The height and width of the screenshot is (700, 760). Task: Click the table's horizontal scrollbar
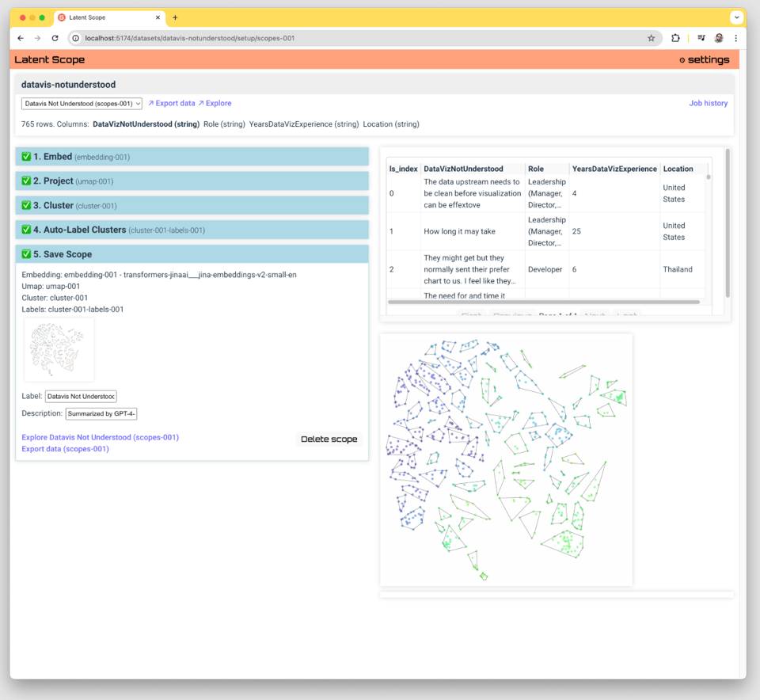pos(543,302)
